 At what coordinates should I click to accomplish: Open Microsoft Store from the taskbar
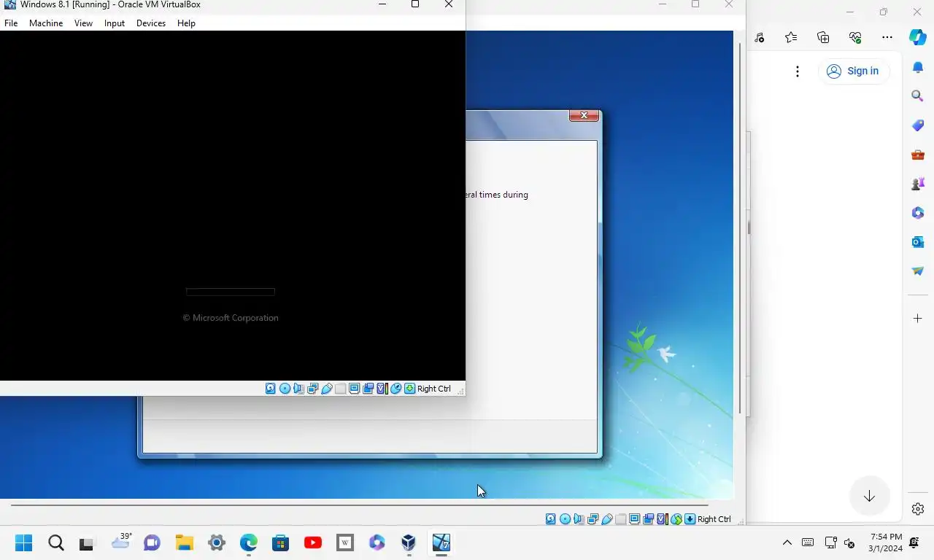[x=280, y=542]
